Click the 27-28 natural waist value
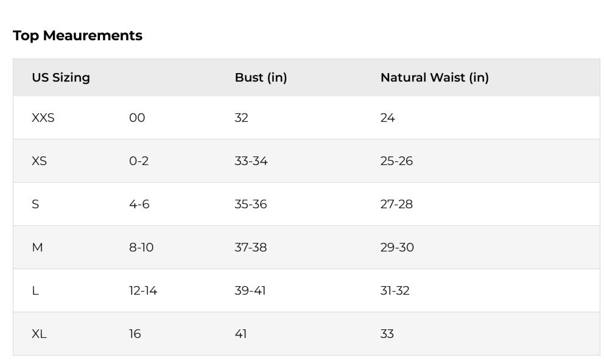 pos(396,205)
